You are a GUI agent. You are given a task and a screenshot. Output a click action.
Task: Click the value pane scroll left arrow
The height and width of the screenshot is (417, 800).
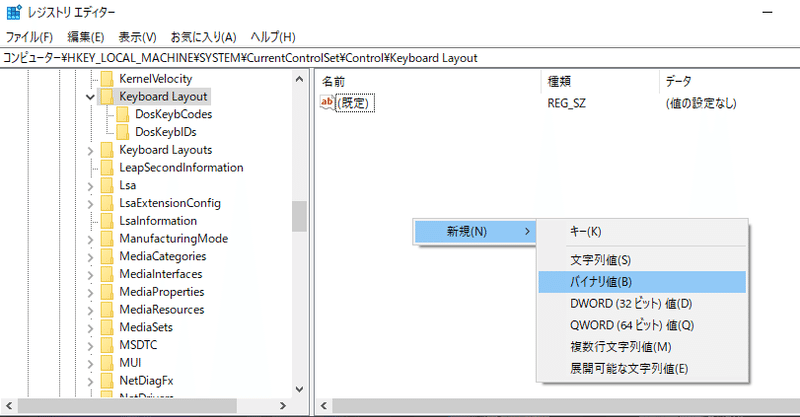(x=323, y=406)
